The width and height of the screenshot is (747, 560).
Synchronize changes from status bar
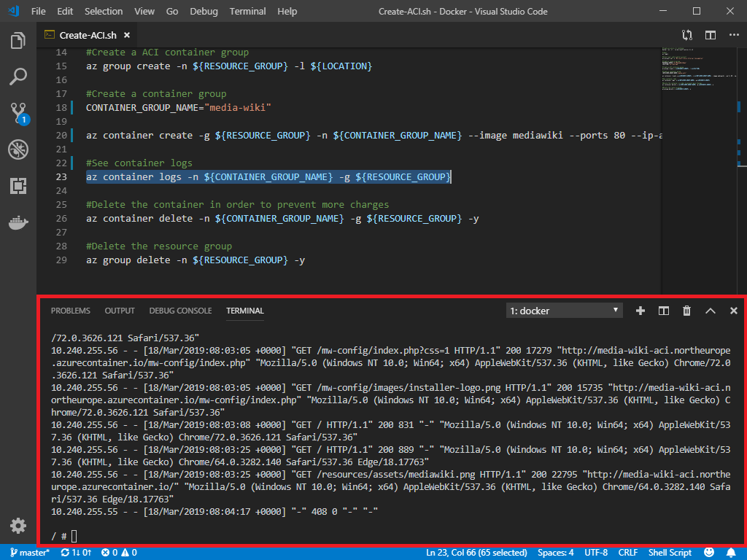(x=76, y=553)
